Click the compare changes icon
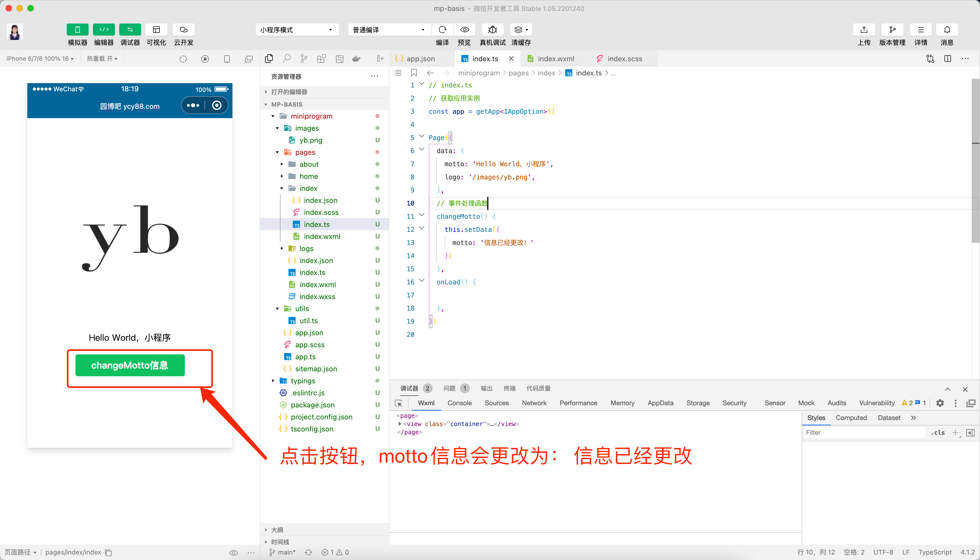Screen dimensions: 980x560 point(930,59)
